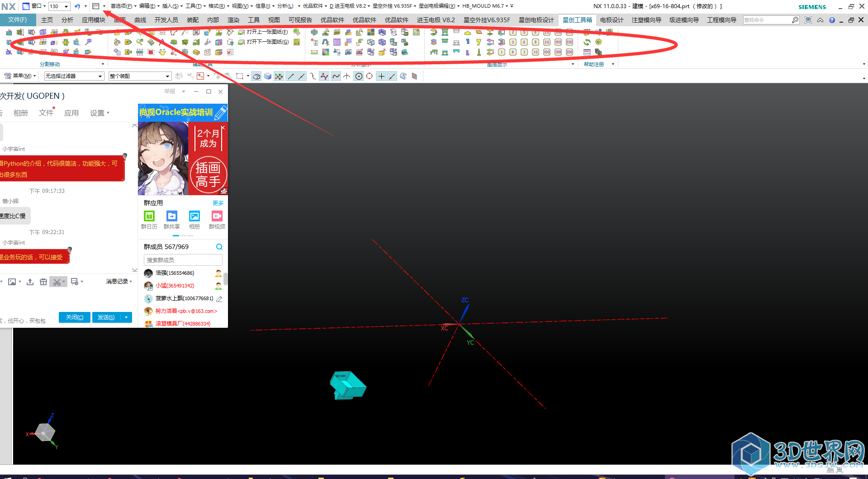The image size is (868, 479).
Task: Expand the 帮助注册 group arrow
Action: 613,64
